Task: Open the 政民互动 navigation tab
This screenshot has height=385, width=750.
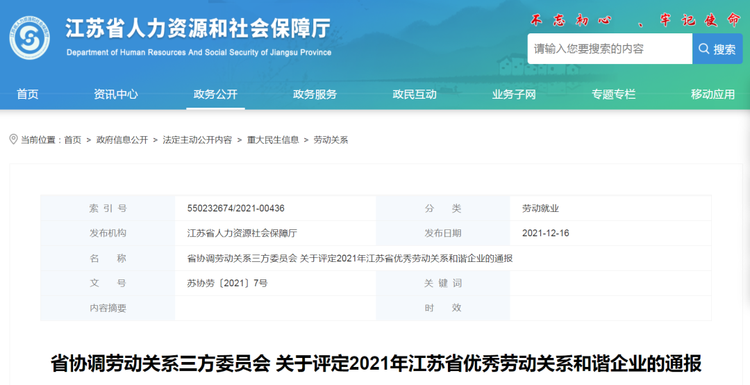Action: (x=414, y=94)
